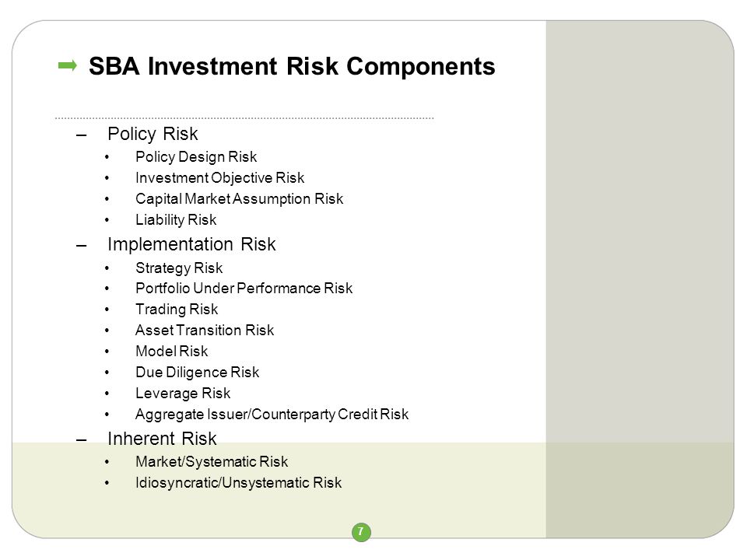
Task: Click the Inherent Risk heading
Action: [x=162, y=439]
